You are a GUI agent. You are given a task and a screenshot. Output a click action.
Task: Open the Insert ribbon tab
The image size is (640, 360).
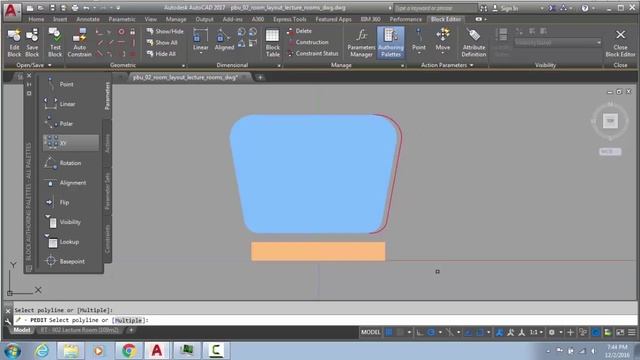click(x=60, y=19)
